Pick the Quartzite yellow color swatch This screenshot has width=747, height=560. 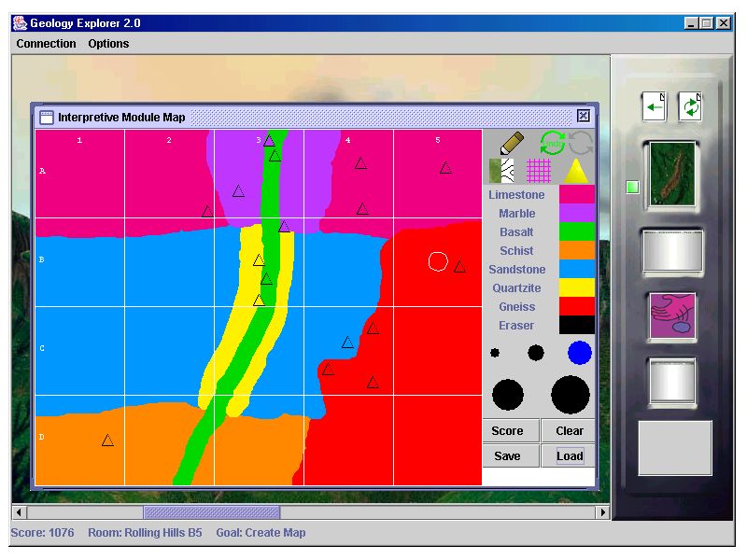pos(576,288)
